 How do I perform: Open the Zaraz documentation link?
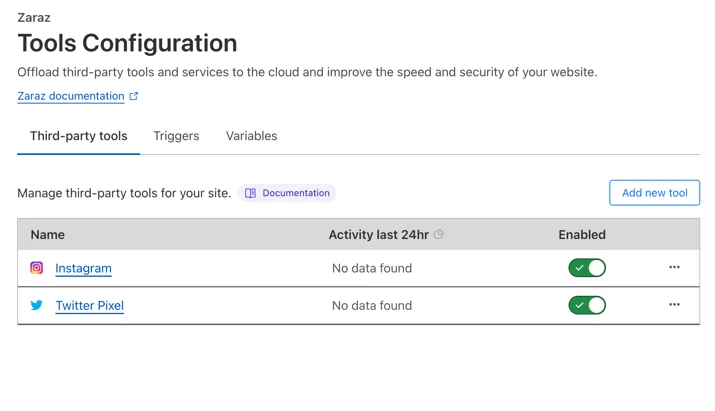coord(71,96)
